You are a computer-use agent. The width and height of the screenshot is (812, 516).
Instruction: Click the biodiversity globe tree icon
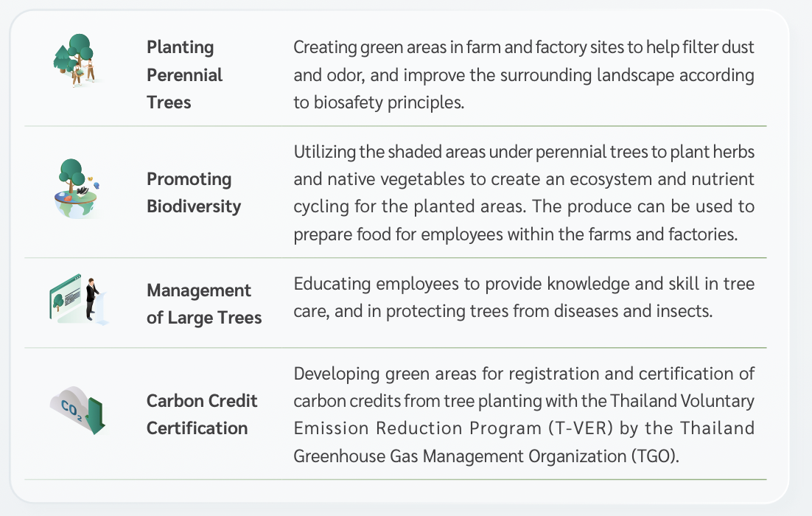point(77,189)
